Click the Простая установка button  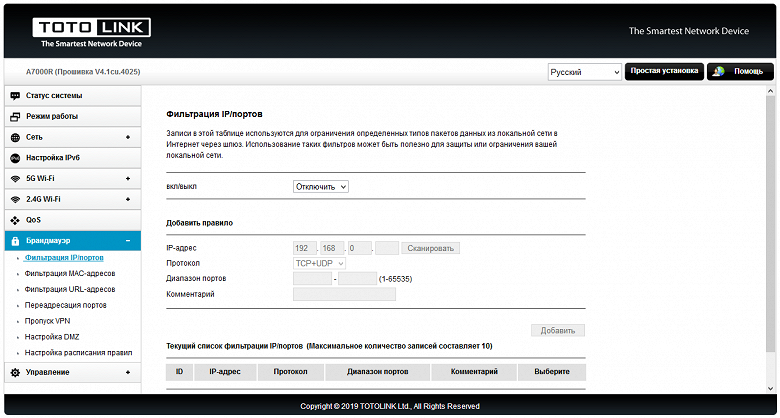click(664, 72)
